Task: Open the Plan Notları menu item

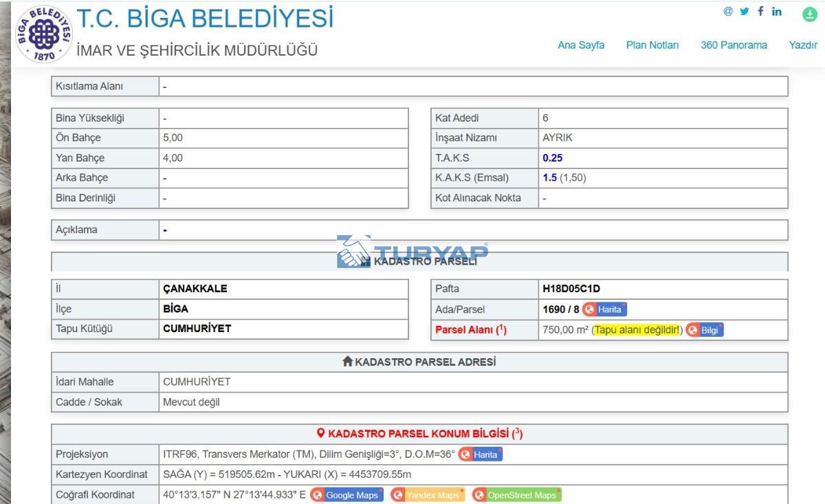Action: click(652, 45)
